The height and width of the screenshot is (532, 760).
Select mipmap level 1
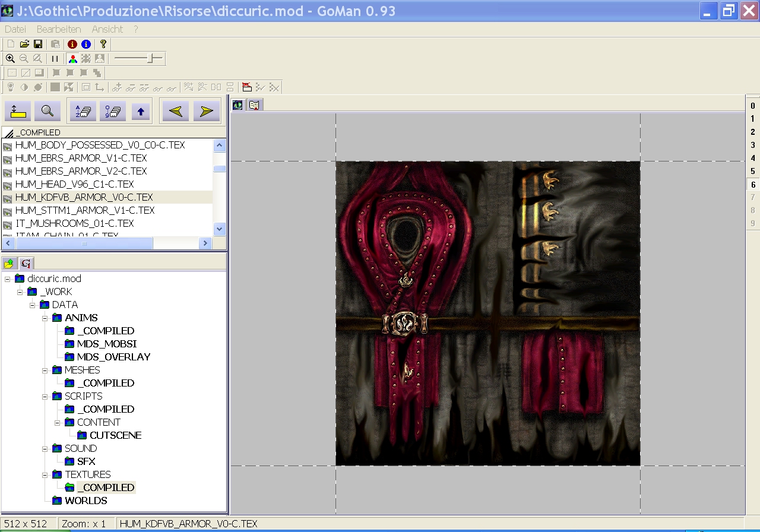pyautogui.click(x=753, y=119)
